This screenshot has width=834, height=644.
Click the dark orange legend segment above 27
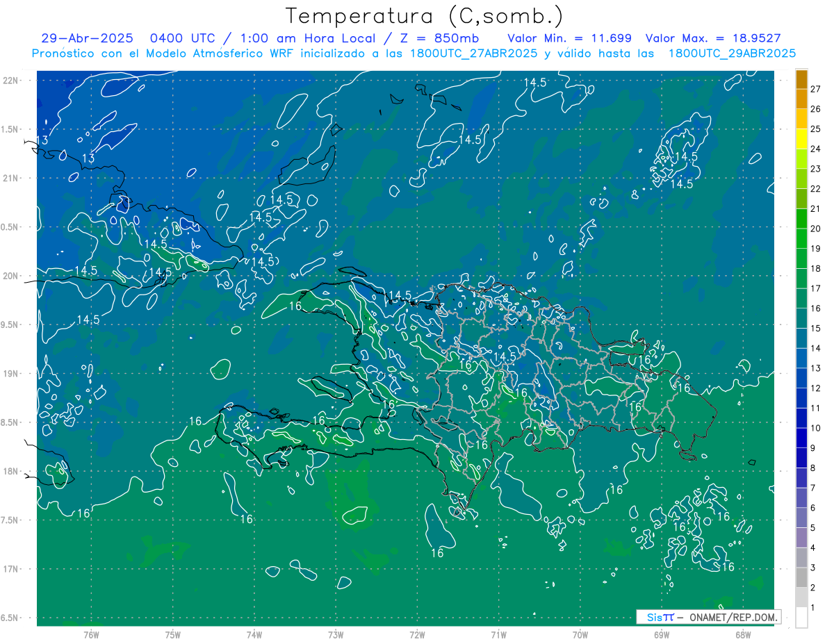pyautogui.click(x=801, y=79)
